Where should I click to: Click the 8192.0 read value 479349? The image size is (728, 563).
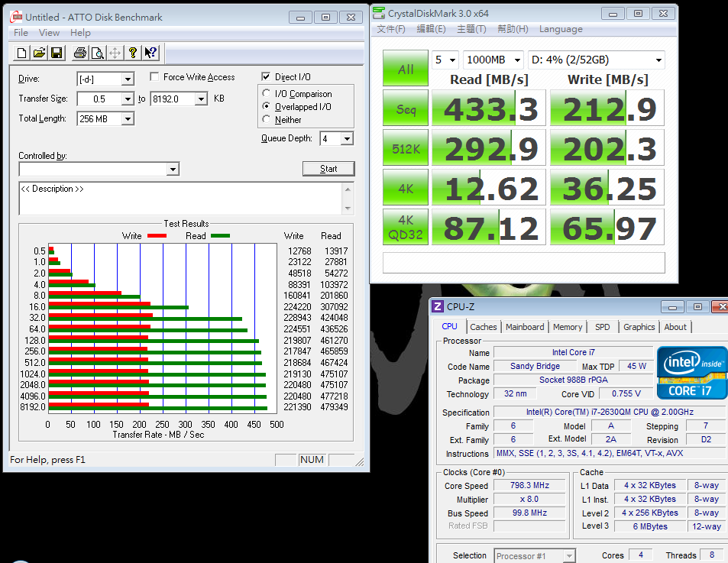334,407
